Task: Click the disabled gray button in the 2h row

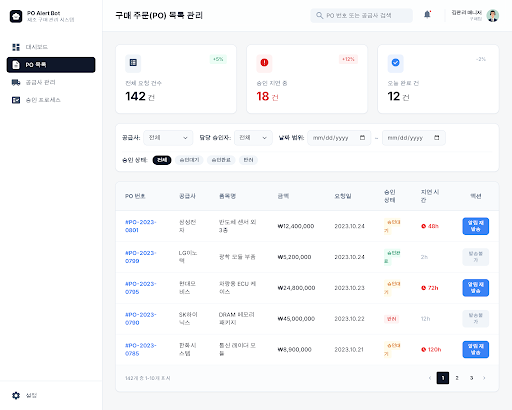Action: pyautogui.click(x=476, y=257)
